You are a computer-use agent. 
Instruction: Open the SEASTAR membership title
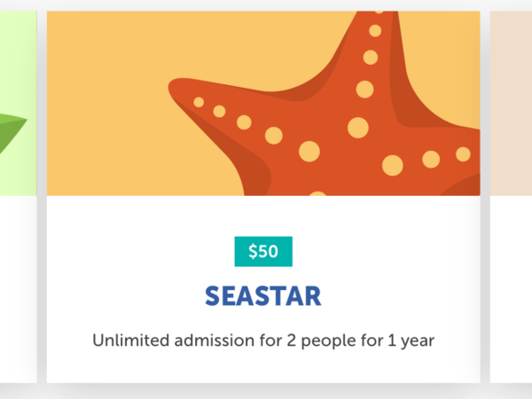click(263, 296)
